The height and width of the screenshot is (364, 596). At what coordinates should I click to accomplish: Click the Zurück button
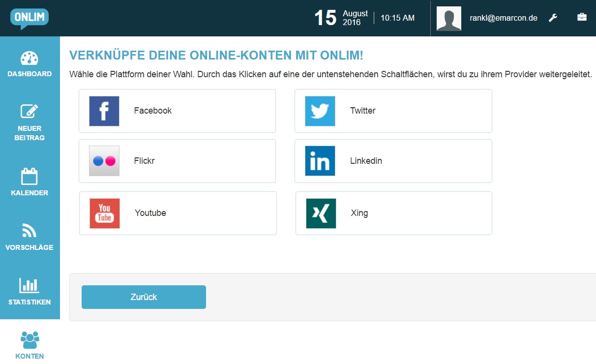click(x=144, y=297)
